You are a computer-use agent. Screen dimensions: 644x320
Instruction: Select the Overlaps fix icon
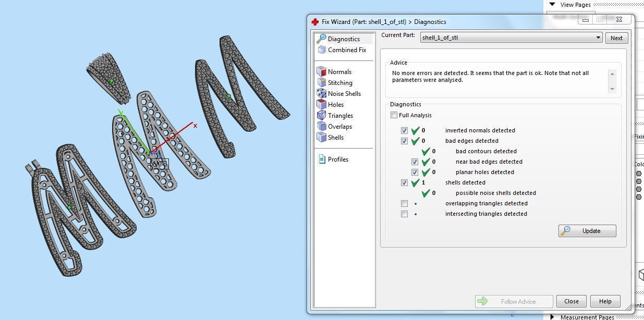[321, 127]
